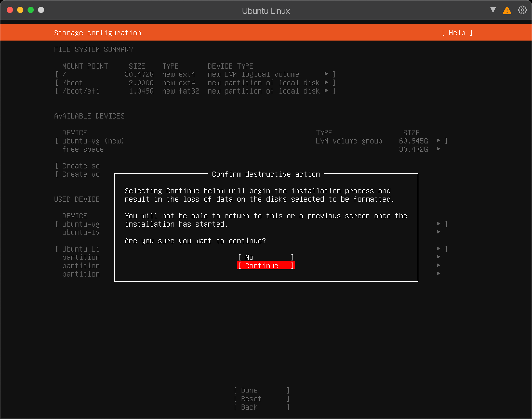Expand the /boot mount point row arrow
This screenshot has width=532, height=419.
(326, 82)
